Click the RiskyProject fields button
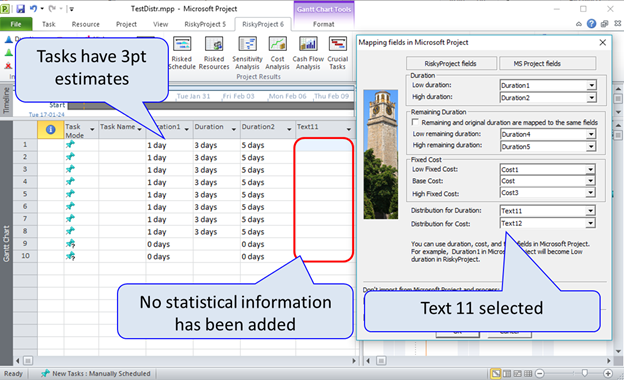 tap(451, 63)
